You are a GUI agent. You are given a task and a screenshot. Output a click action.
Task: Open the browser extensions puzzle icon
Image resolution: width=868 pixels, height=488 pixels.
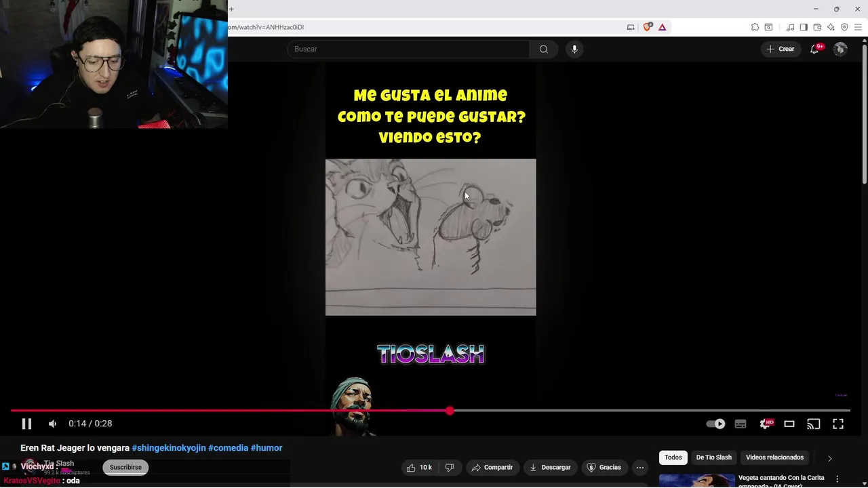(755, 27)
